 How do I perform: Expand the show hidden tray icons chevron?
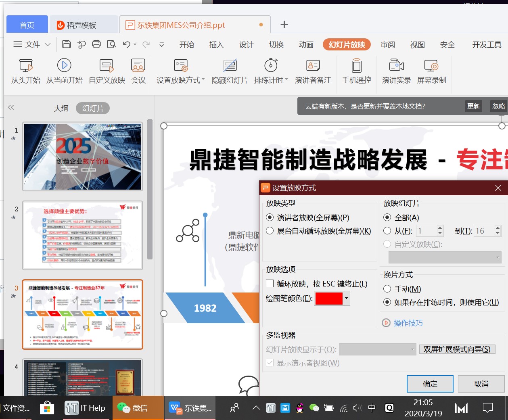[256, 408]
